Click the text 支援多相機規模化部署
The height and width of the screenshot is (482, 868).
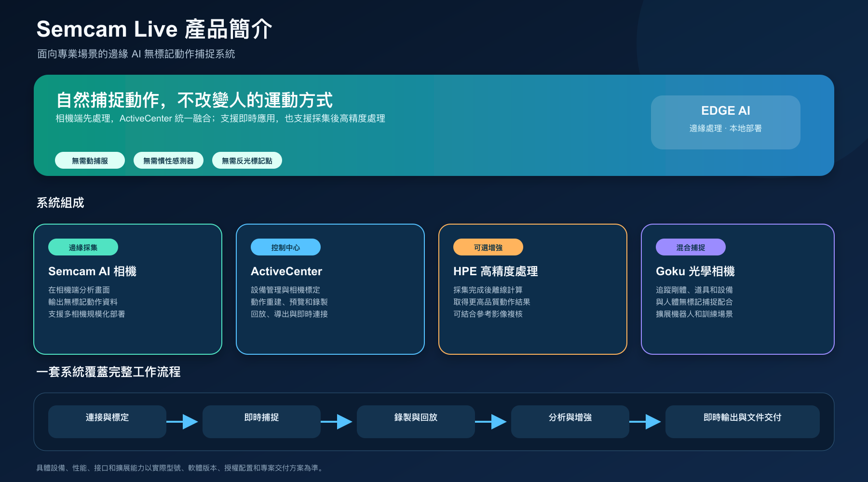(87, 314)
